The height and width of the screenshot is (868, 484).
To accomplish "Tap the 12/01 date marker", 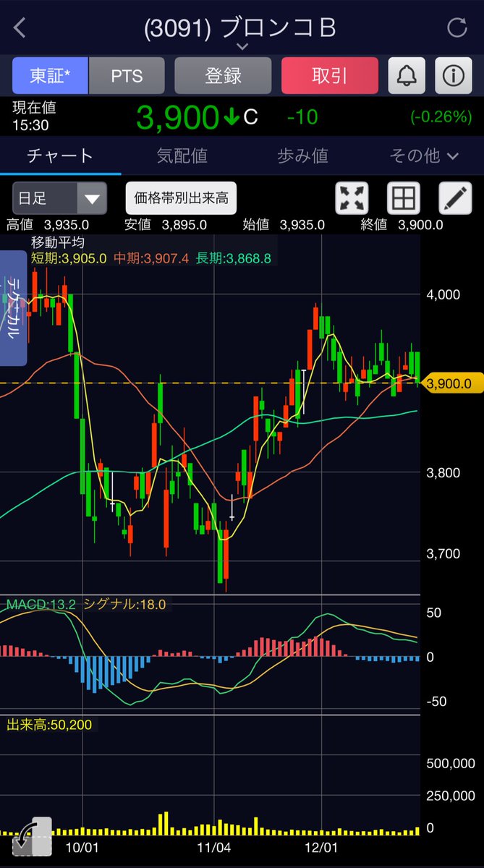I will pos(322,846).
